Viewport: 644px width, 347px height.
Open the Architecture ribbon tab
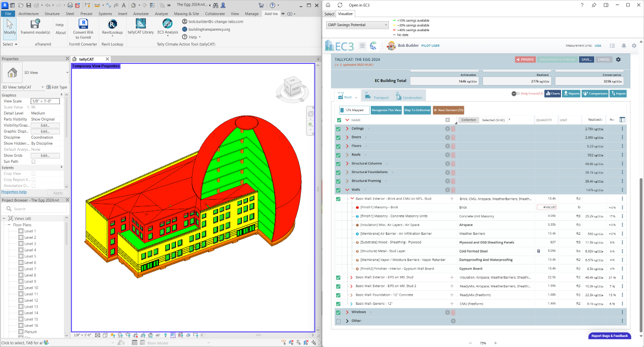pyautogui.click(x=28, y=14)
